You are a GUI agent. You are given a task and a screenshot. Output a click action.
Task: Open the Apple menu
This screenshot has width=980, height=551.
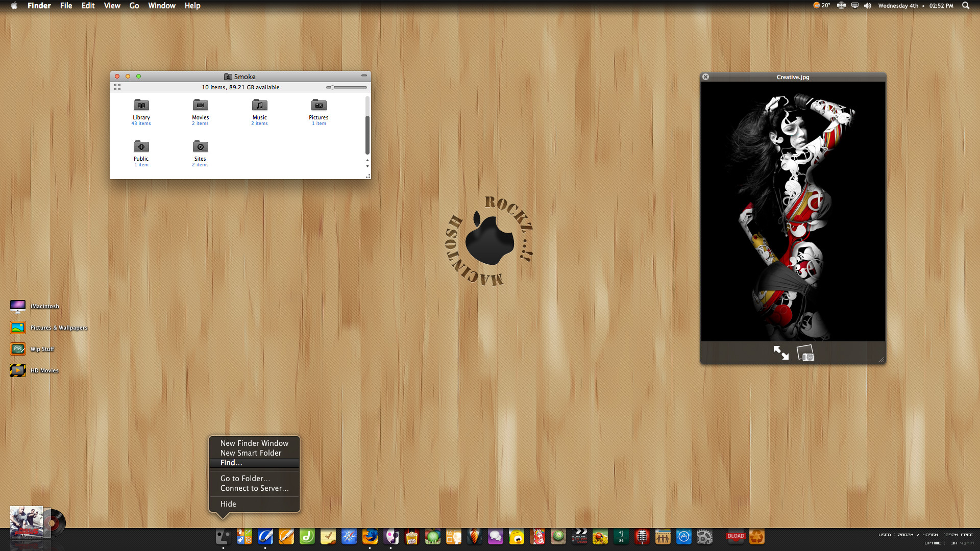point(14,6)
